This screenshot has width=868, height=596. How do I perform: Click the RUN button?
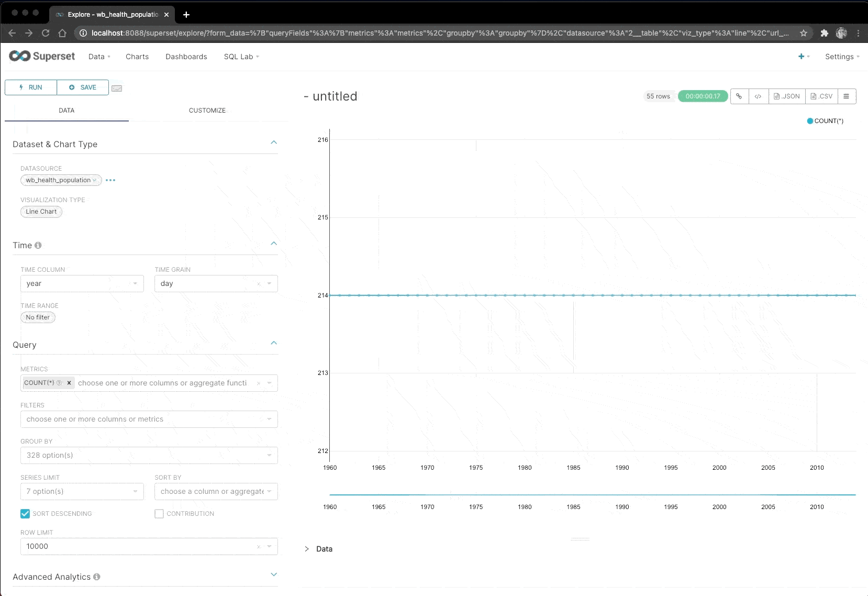(30, 87)
